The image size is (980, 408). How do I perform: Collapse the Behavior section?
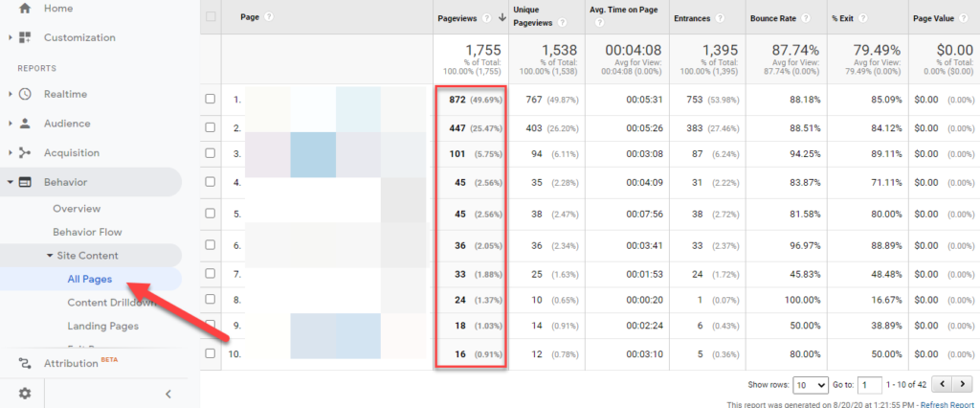point(11,182)
